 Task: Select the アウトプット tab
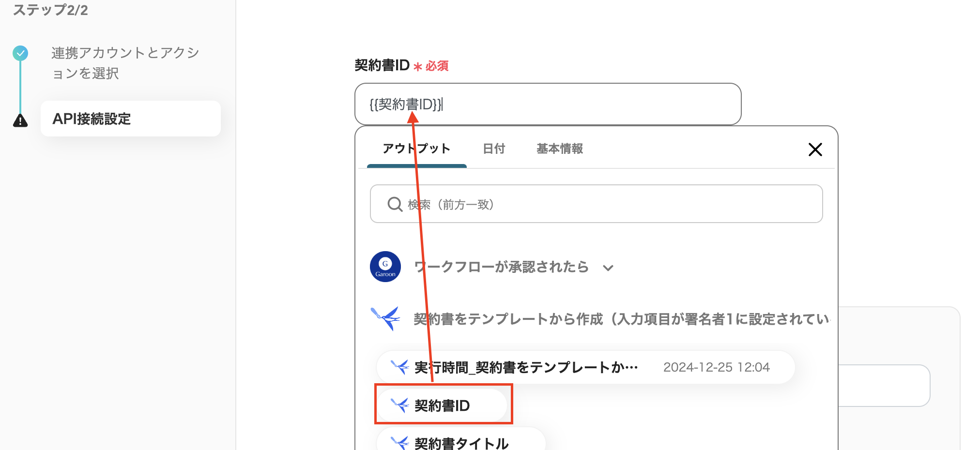[415, 149]
